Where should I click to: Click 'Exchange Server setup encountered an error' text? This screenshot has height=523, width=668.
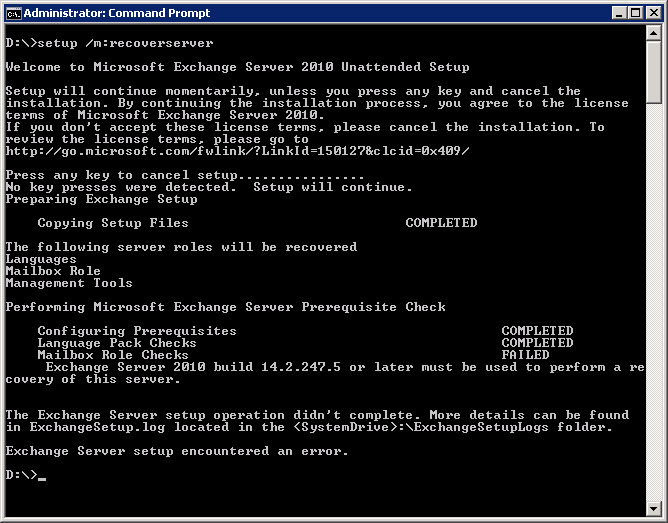(177, 451)
